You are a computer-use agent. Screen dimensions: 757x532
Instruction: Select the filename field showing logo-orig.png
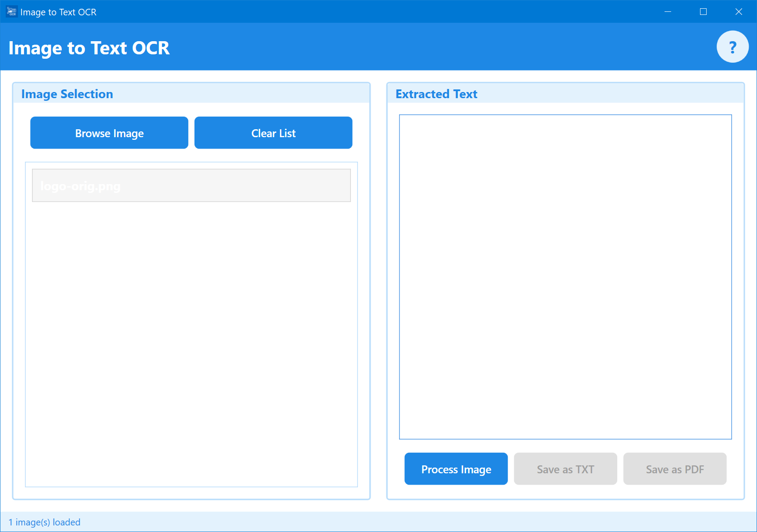click(x=191, y=185)
